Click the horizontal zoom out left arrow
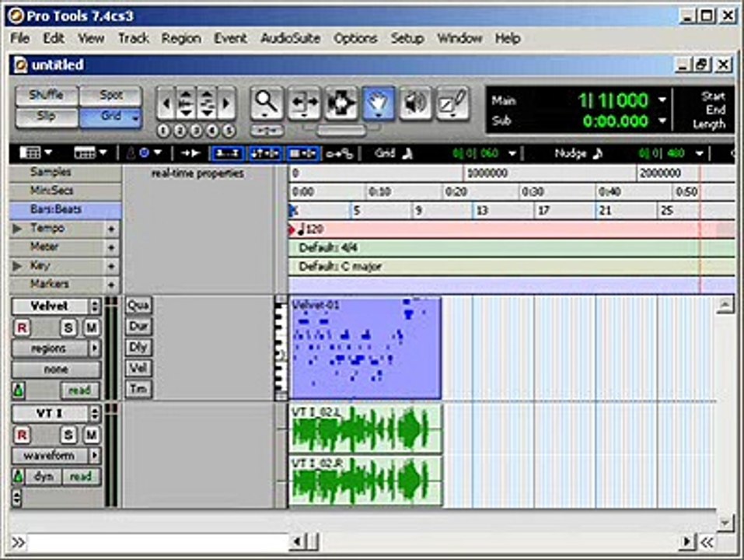 tap(166, 103)
